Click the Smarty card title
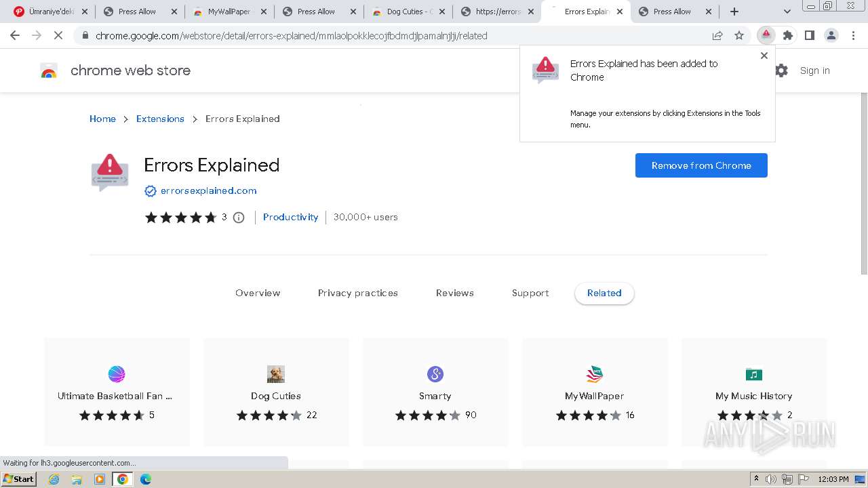This screenshot has width=868, height=488. coord(435,396)
